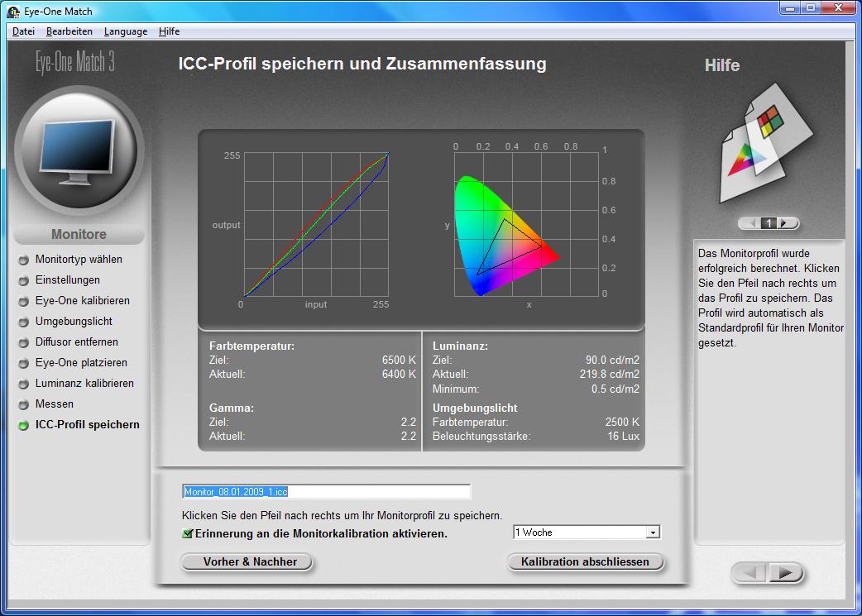
Task: Click the grey bullet next to Einstellungen
Action: coord(24,281)
